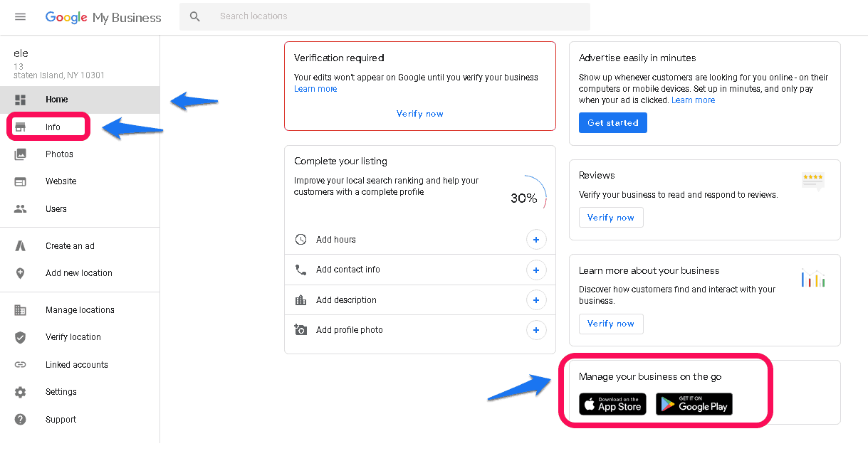
Task: Click Get started advertising button
Action: tap(613, 122)
